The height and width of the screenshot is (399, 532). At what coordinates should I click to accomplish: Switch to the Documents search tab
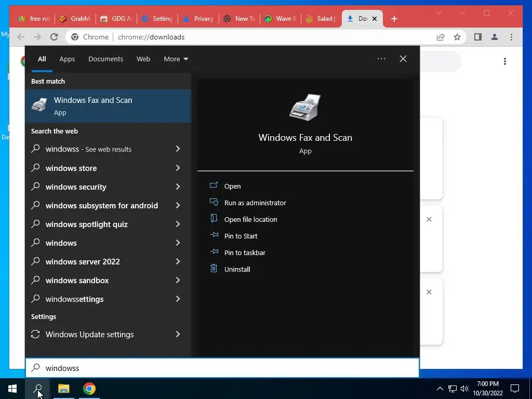pyautogui.click(x=105, y=59)
